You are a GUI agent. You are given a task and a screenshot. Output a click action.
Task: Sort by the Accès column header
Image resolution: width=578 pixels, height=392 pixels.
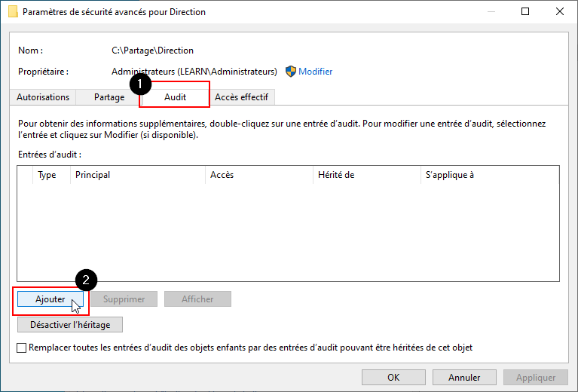(x=258, y=175)
